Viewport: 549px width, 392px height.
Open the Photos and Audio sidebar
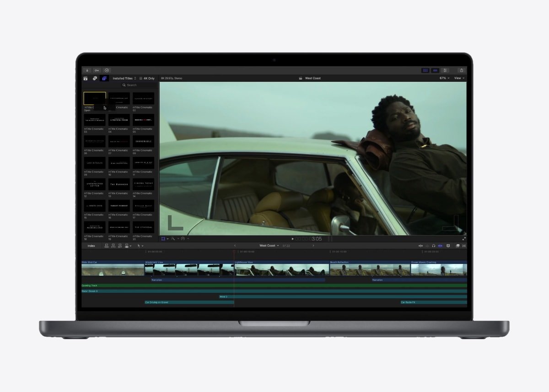[x=95, y=78]
